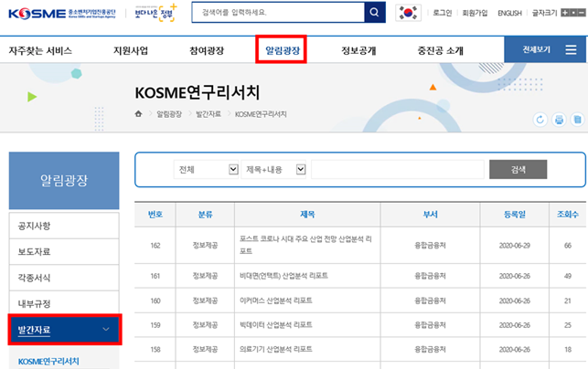
Task: Click the top search text field
Action: click(x=276, y=13)
